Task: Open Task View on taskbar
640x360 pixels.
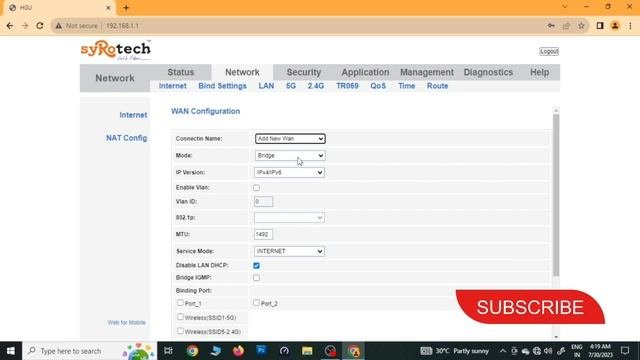Action: tap(168, 351)
